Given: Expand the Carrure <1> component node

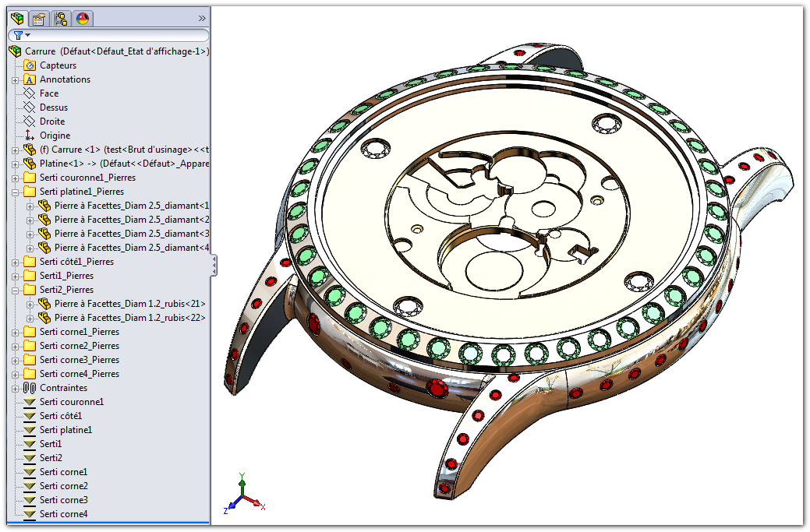Looking at the screenshot, I should click(x=15, y=150).
